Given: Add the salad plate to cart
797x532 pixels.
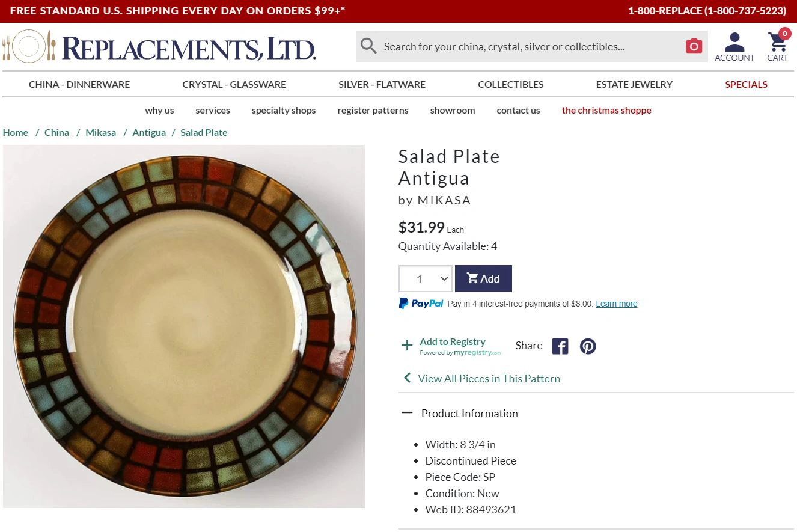Looking at the screenshot, I should pos(483,279).
